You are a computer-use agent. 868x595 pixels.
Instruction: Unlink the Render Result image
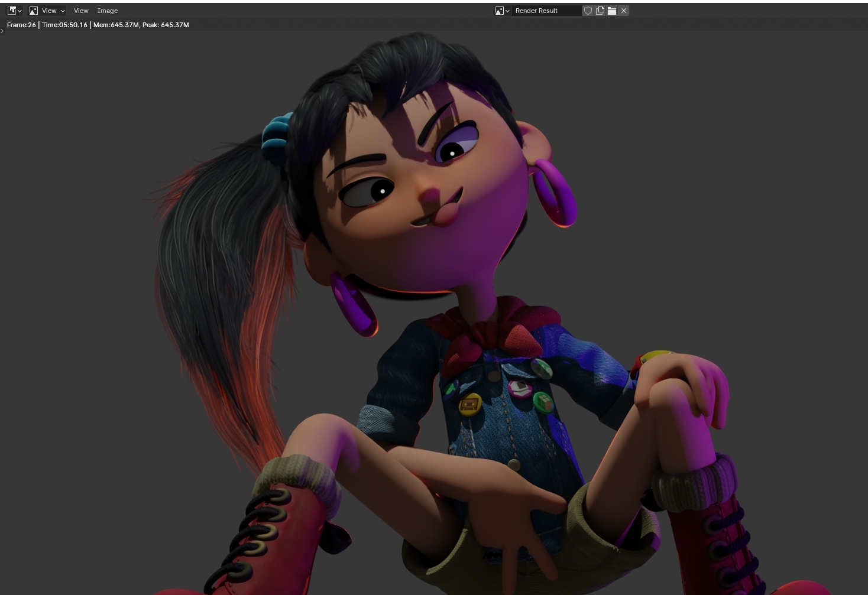click(624, 11)
